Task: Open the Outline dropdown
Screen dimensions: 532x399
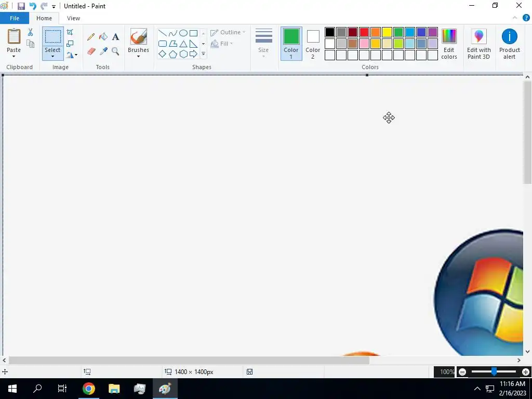Action: [228, 32]
